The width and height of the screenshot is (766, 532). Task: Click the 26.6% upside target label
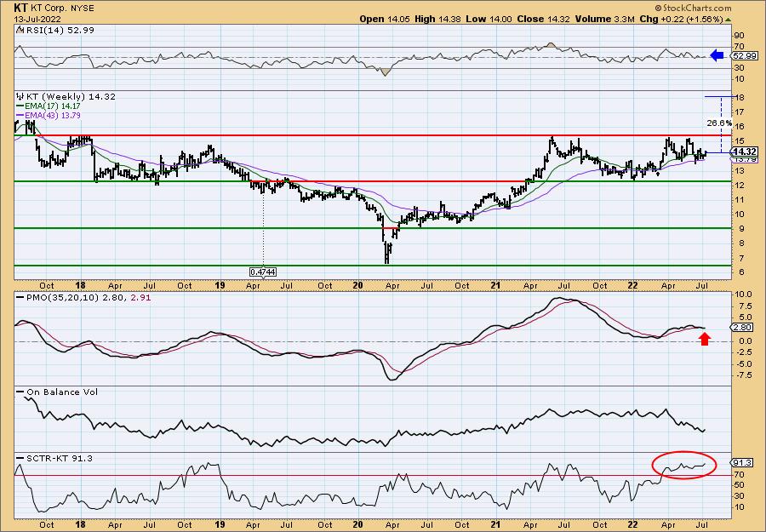coord(719,123)
